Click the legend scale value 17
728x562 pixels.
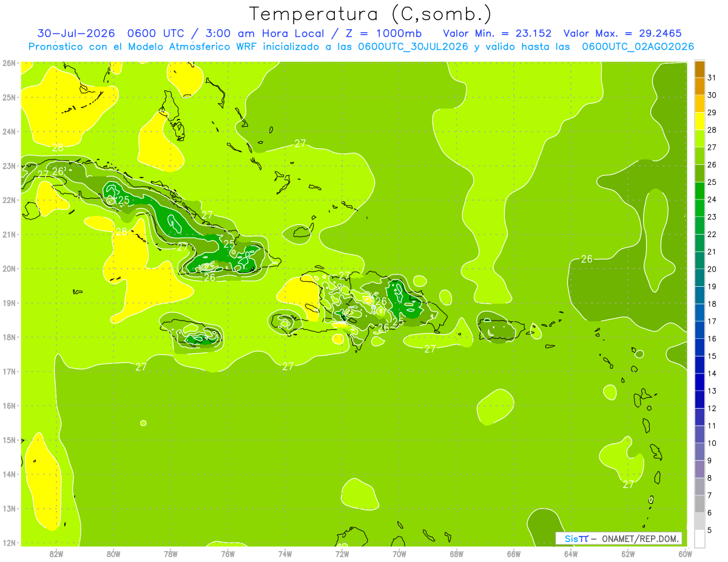click(712, 321)
